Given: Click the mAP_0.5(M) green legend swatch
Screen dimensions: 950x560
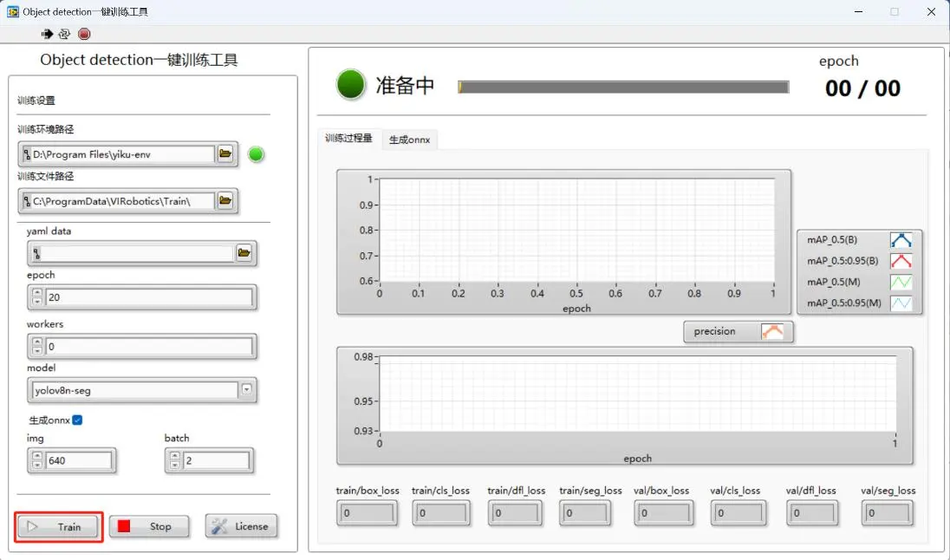Looking at the screenshot, I should pos(901,282).
